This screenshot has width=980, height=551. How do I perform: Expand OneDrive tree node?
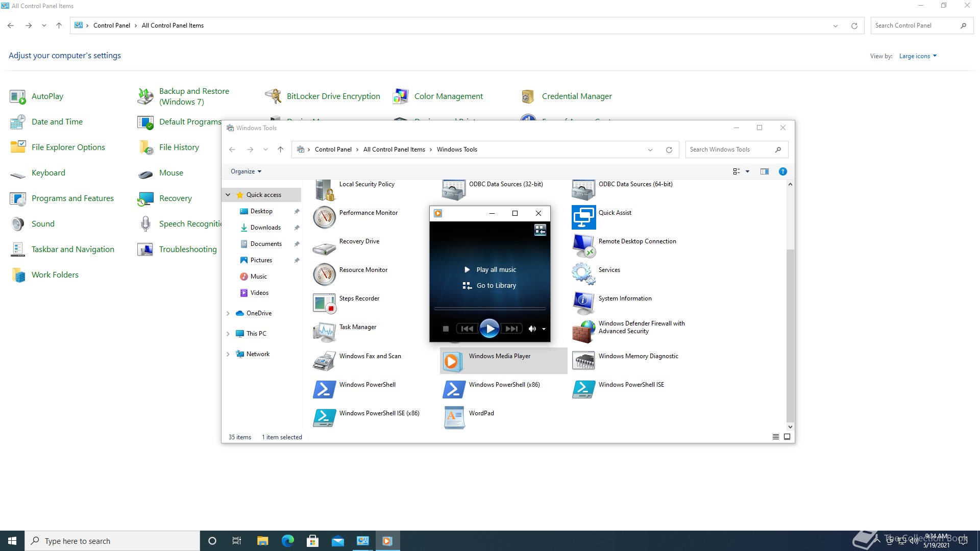(x=228, y=313)
